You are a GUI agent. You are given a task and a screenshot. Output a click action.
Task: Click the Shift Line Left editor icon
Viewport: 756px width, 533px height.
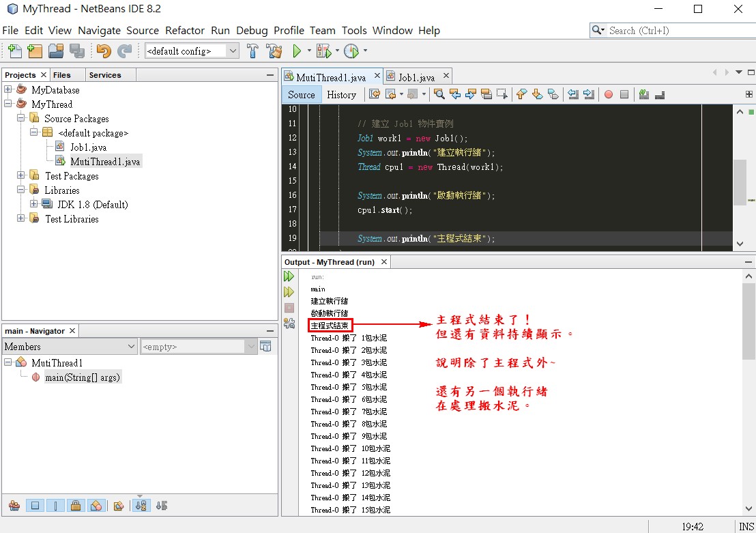point(572,95)
